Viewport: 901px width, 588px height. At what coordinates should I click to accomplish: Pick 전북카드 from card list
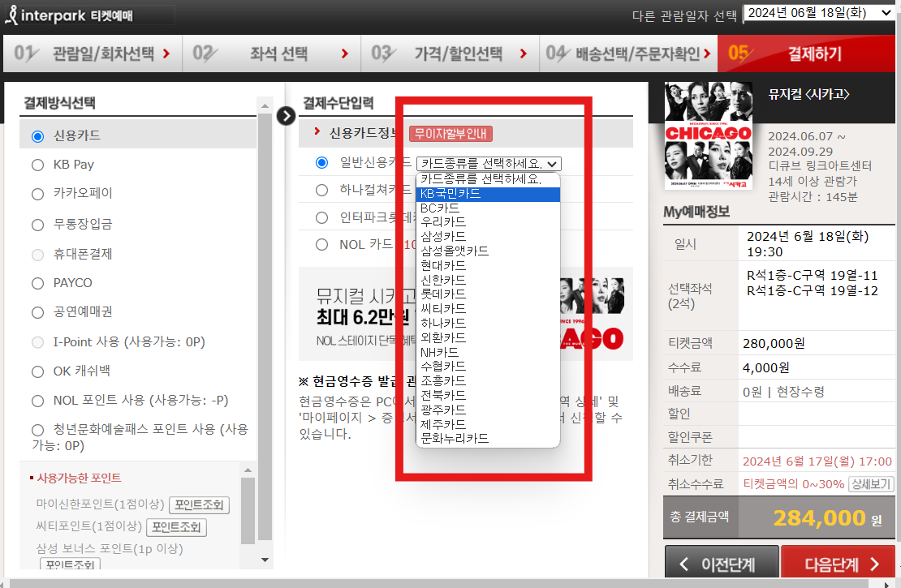tap(488, 396)
